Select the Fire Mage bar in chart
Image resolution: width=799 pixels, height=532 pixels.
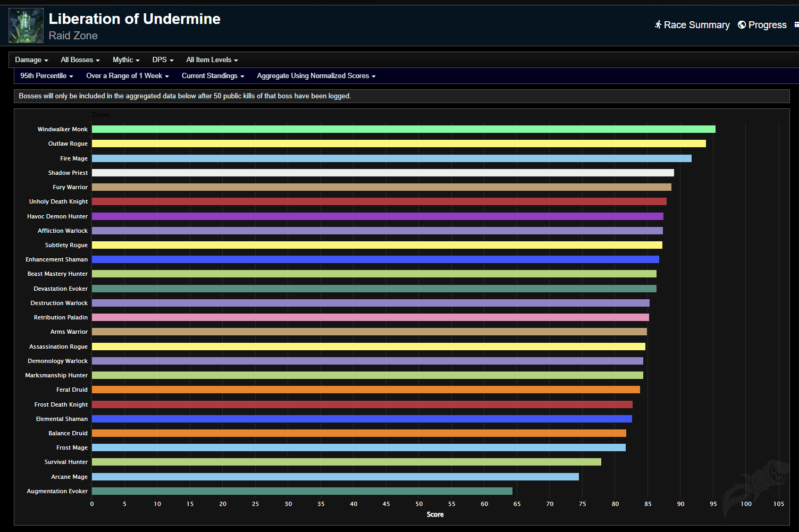coord(391,158)
